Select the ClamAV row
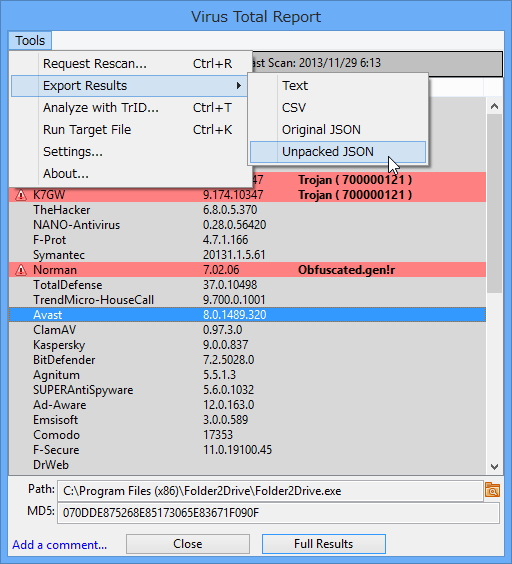This screenshot has width=512, height=564. point(247,330)
